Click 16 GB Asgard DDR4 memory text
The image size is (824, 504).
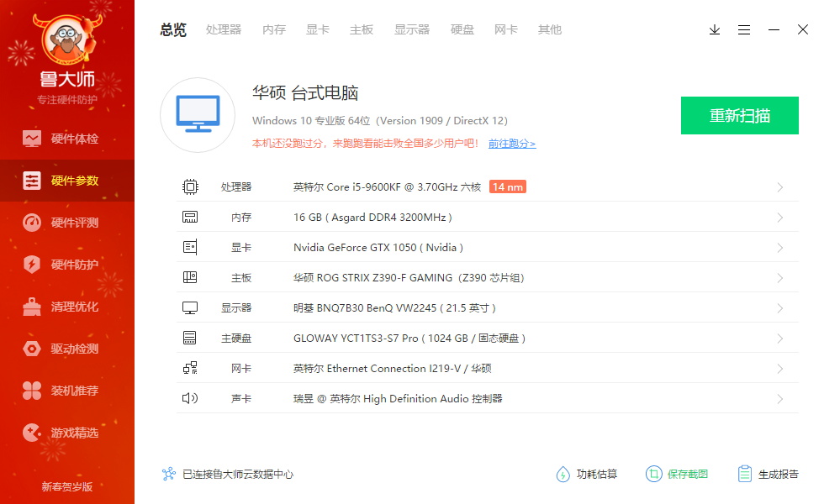[x=372, y=218]
